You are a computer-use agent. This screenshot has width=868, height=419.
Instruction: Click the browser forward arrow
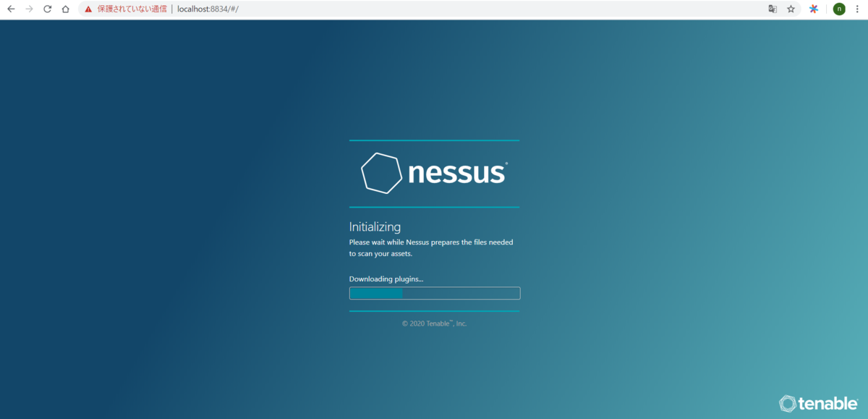29,9
